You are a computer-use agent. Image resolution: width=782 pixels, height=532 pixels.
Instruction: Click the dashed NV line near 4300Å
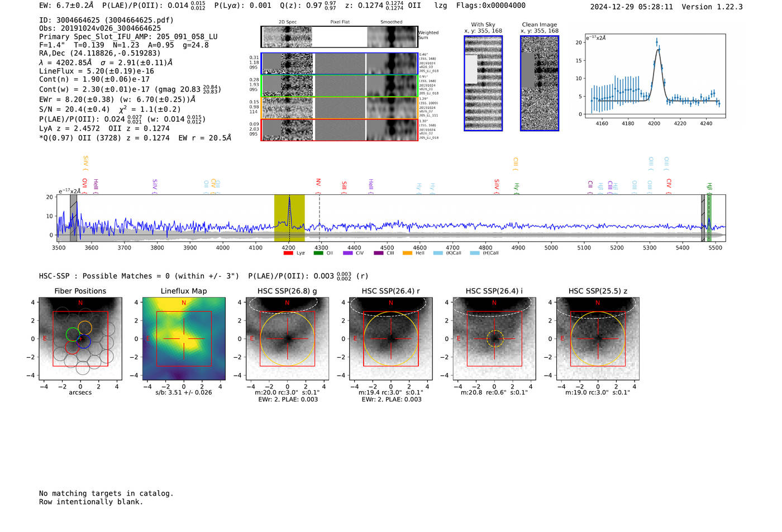pyautogui.click(x=320, y=218)
